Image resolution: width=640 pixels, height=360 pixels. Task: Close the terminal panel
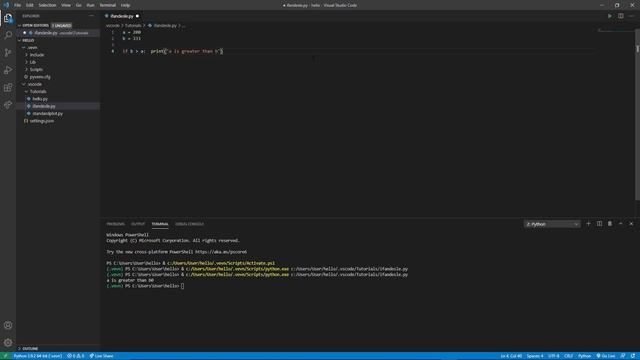[631, 224]
